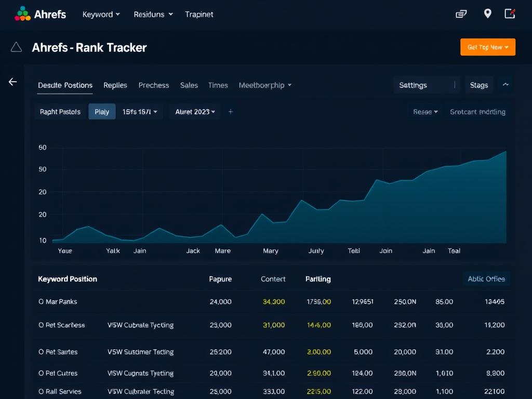Screen dimensions: 532x399
Task: Switch to the Replies tab
Action: pyautogui.click(x=115, y=85)
